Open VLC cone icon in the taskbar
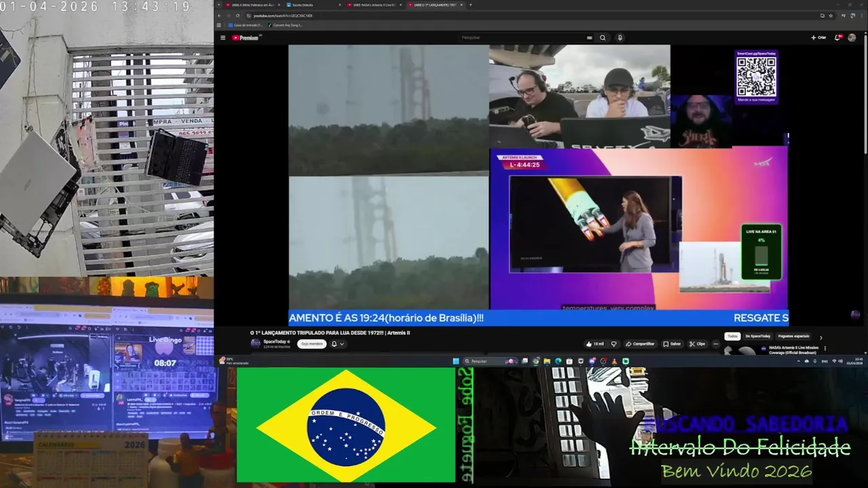This screenshot has width=868, height=488. tap(614, 361)
